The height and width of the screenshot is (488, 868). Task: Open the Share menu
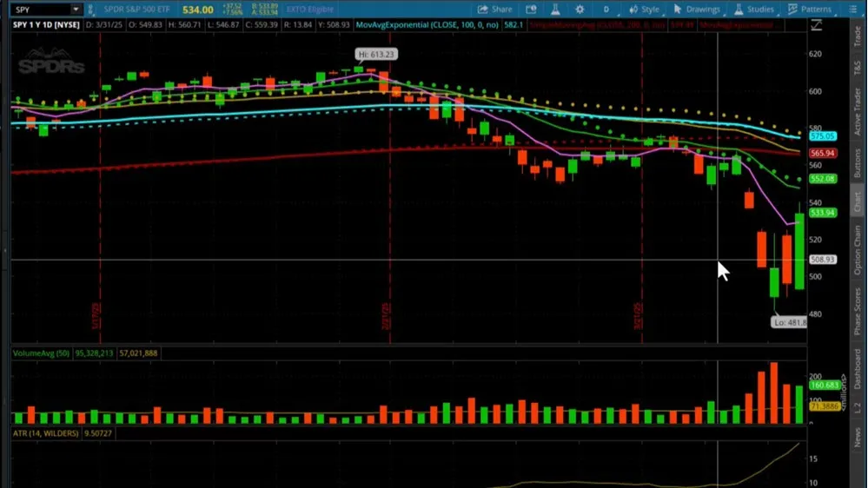click(x=495, y=10)
